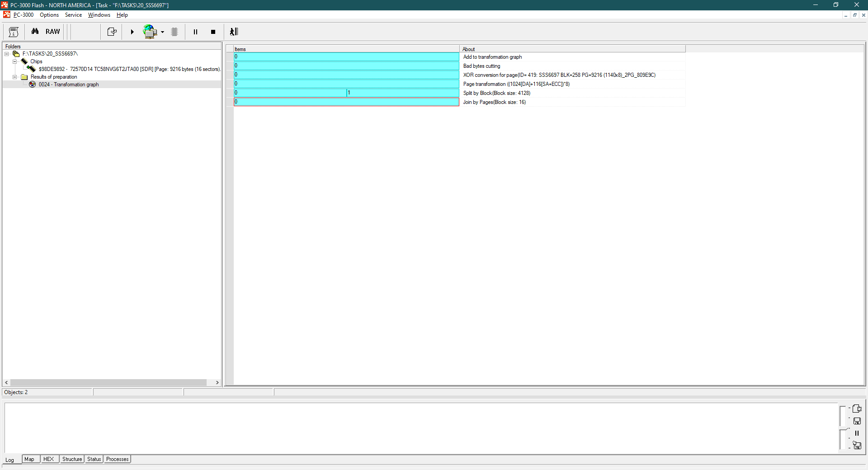Minimize the inner task window
This screenshot has width=868, height=470.
(845, 15)
